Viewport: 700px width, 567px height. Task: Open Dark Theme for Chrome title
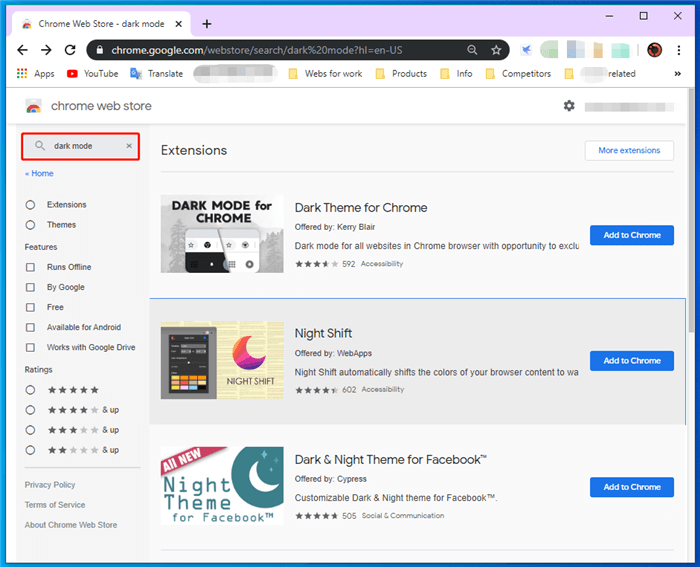pyautogui.click(x=361, y=208)
